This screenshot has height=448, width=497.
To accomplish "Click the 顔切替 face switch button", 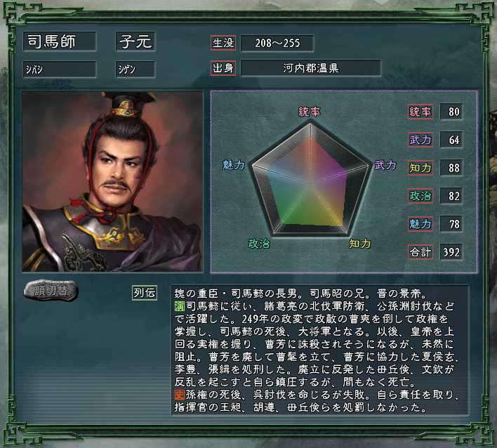I will [x=51, y=290].
